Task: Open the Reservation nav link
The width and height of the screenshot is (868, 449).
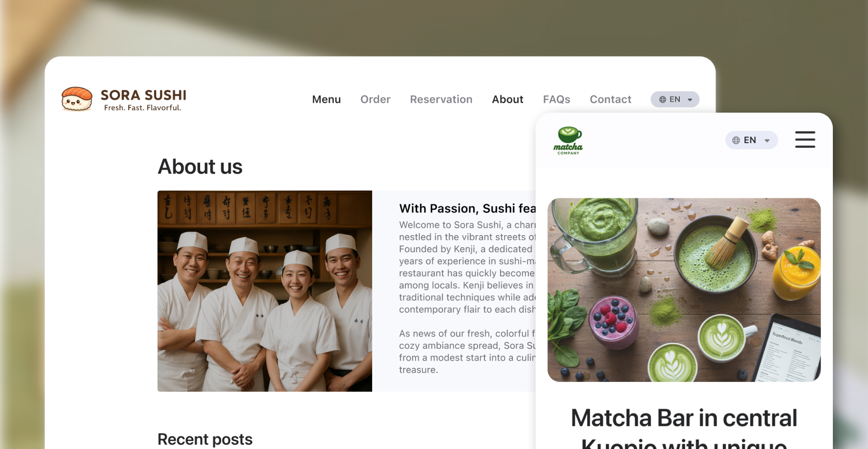Action: (441, 99)
